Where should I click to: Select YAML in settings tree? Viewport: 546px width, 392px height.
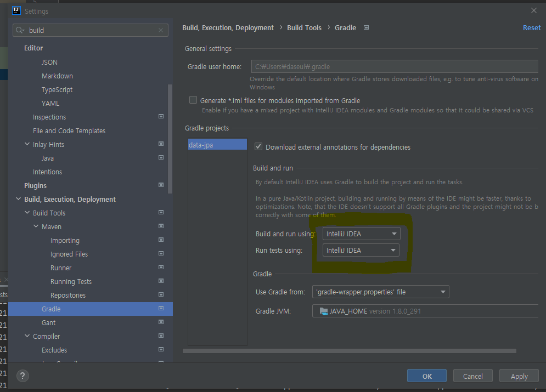tap(50, 103)
